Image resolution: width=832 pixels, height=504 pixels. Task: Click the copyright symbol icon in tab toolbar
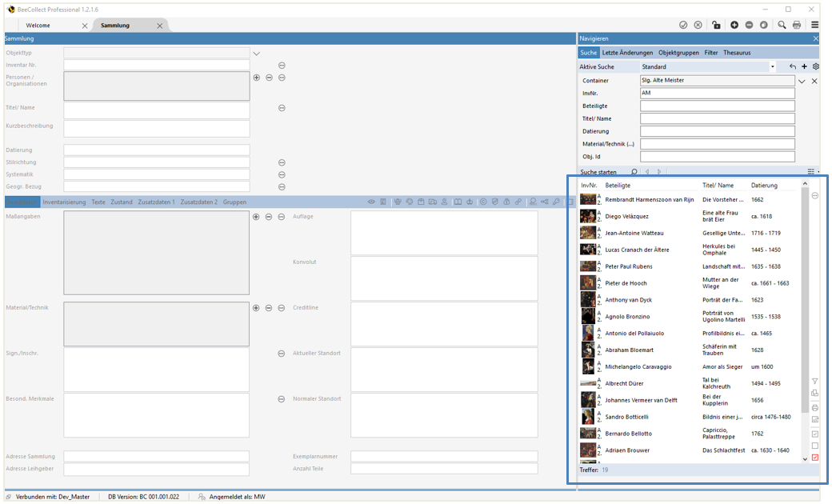tap(482, 202)
